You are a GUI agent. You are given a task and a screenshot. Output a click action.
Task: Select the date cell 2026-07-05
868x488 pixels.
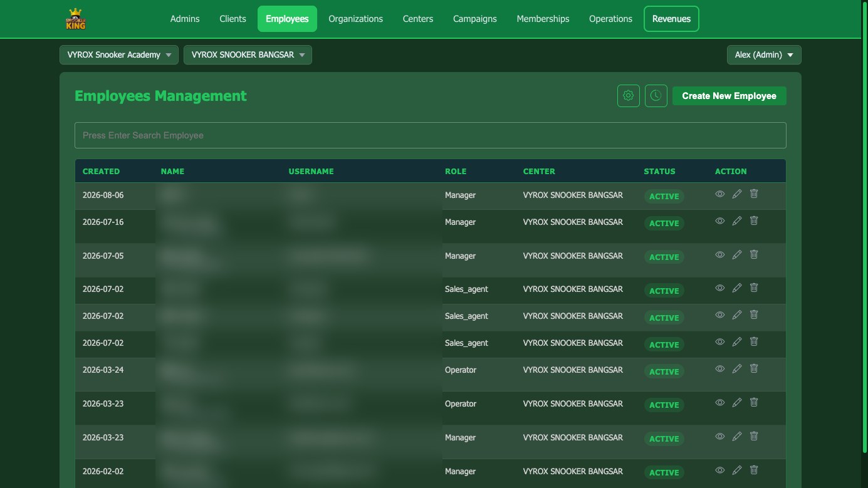103,256
